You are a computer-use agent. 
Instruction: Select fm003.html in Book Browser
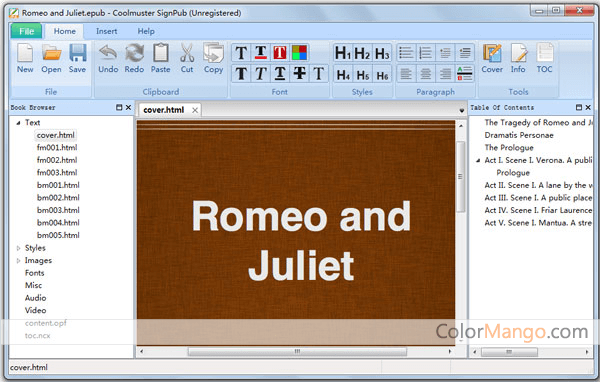[57, 173]
